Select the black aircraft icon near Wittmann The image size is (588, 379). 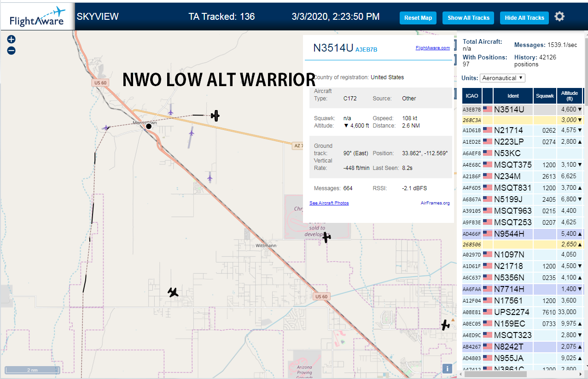[x=326, y=238]
